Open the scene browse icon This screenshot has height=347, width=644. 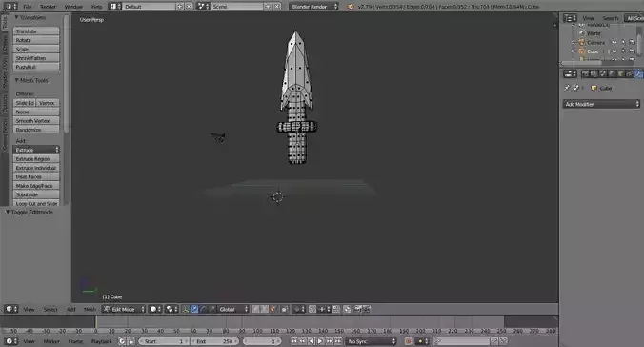tap(203, 7)
